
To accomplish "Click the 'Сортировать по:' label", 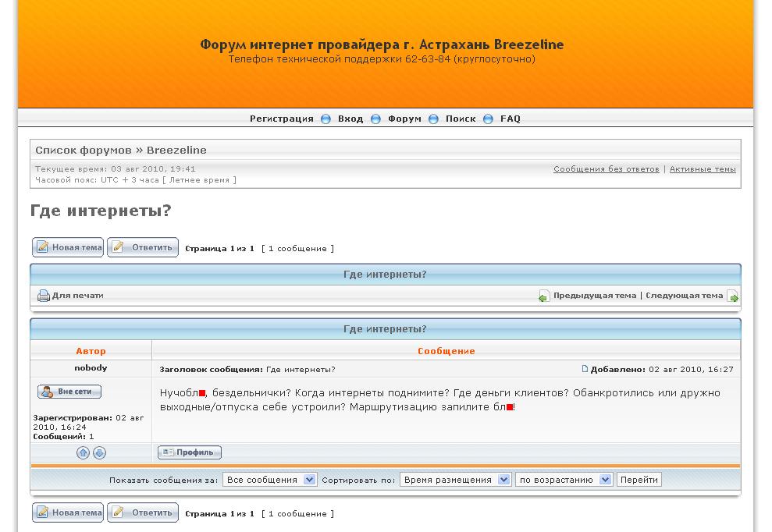I will pos(358,480).
